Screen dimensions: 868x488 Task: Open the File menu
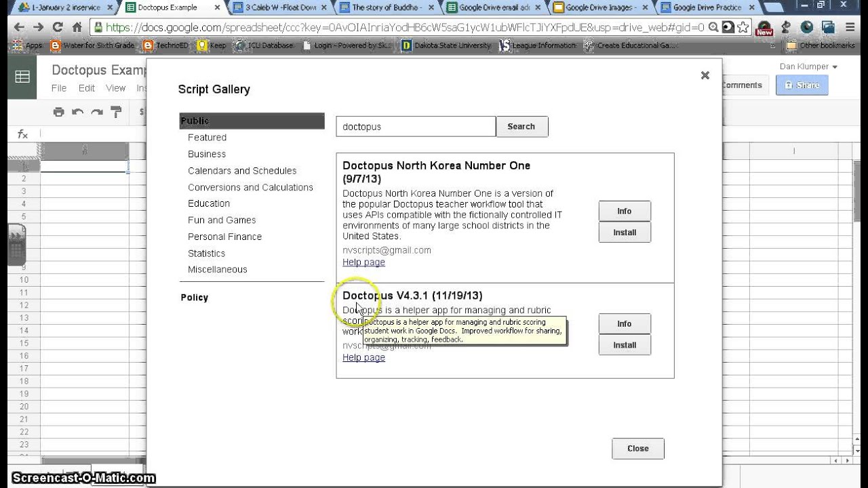[x=59, y=88]
